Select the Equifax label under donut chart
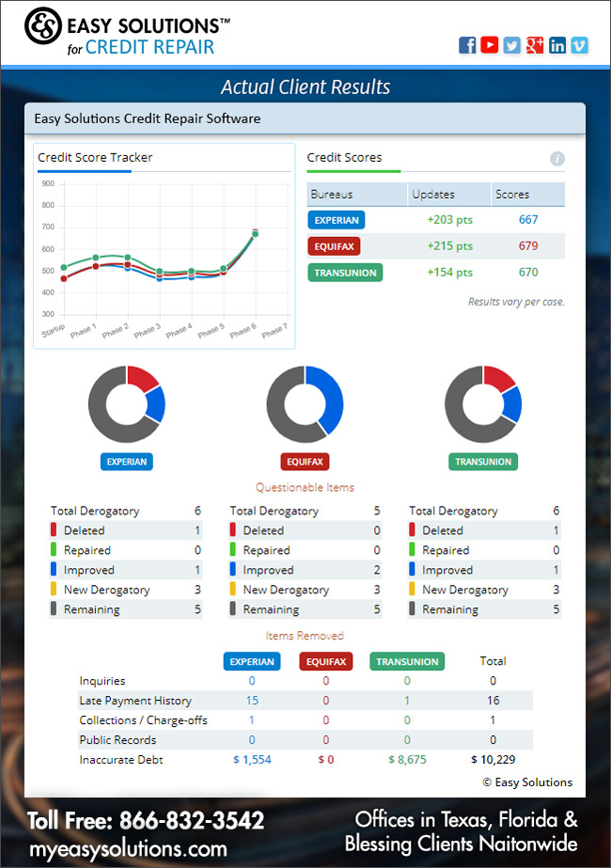Image resolution: width=611 pixels, height=868 pixels. [x=305, y=462]
